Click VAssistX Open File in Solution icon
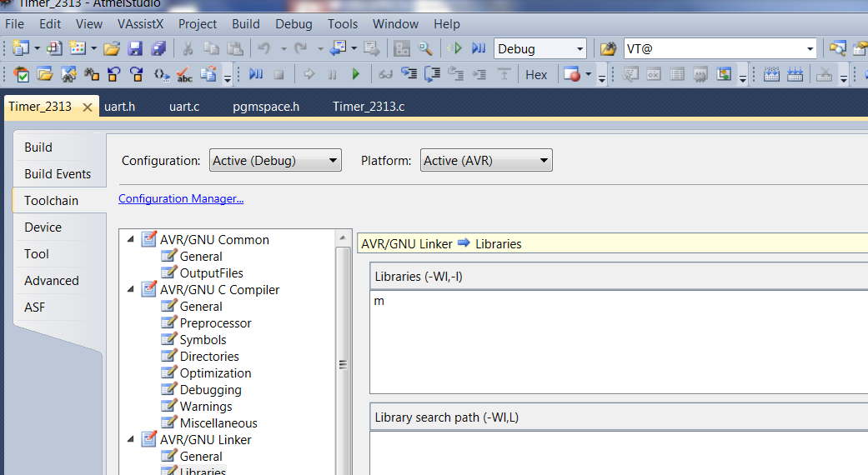The height and width of the screenshot is (475, 868). pos(45,74)
